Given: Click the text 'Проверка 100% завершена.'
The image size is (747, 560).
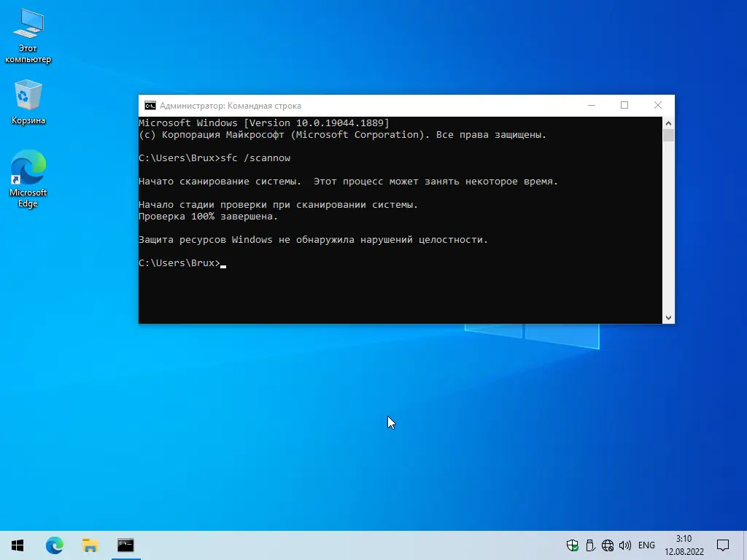Looking at the screenshot, I should tap(208, 216).
